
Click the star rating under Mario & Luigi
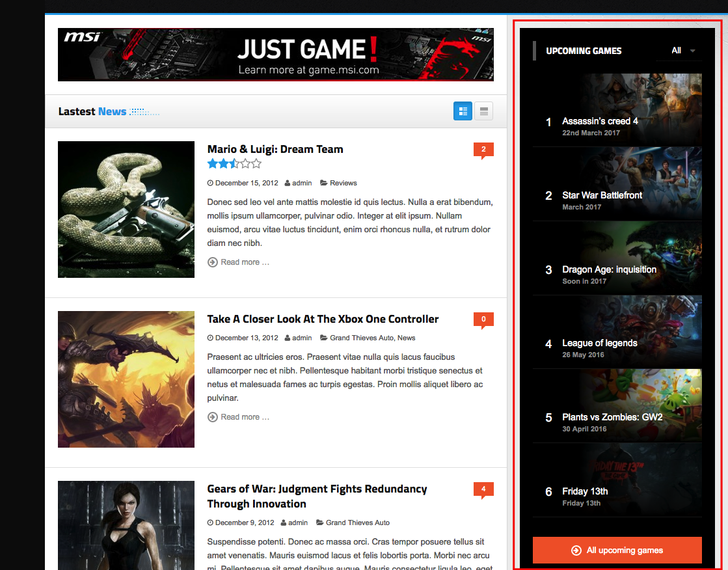coord(234,163)
